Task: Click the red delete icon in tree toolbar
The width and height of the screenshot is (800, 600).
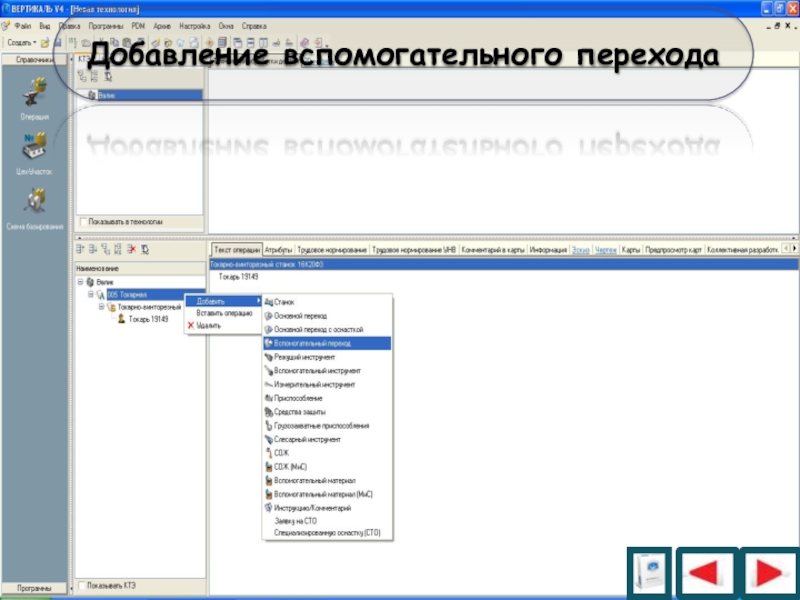Action: tap(130, 249)
